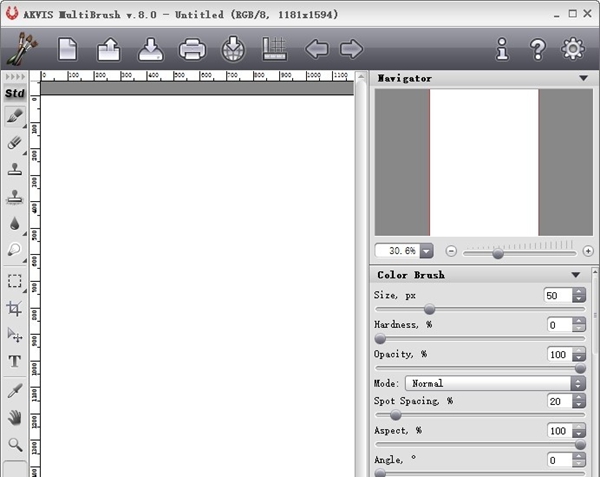This screenshot has height=477, width=600.
Task: Toggle rulers and grid icon
Action: 274,49
